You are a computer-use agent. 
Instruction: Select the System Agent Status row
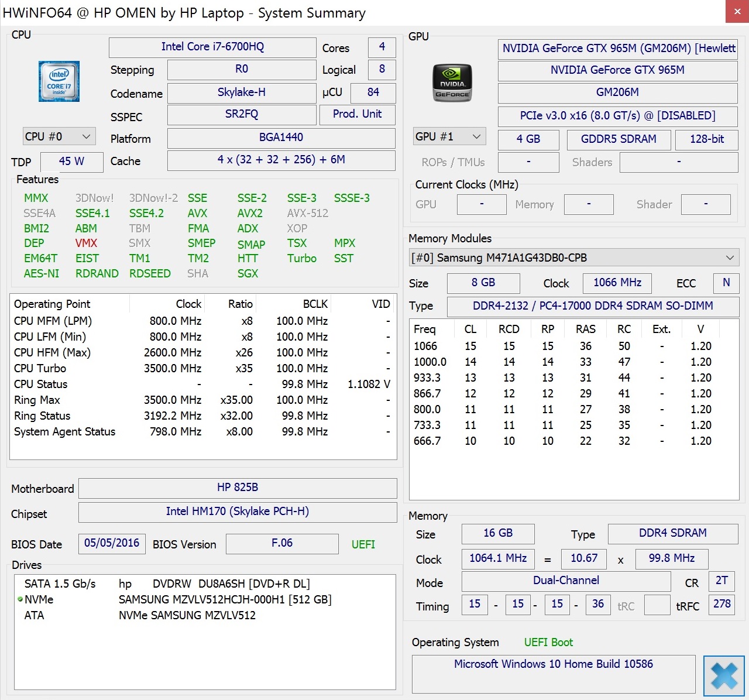202,431
